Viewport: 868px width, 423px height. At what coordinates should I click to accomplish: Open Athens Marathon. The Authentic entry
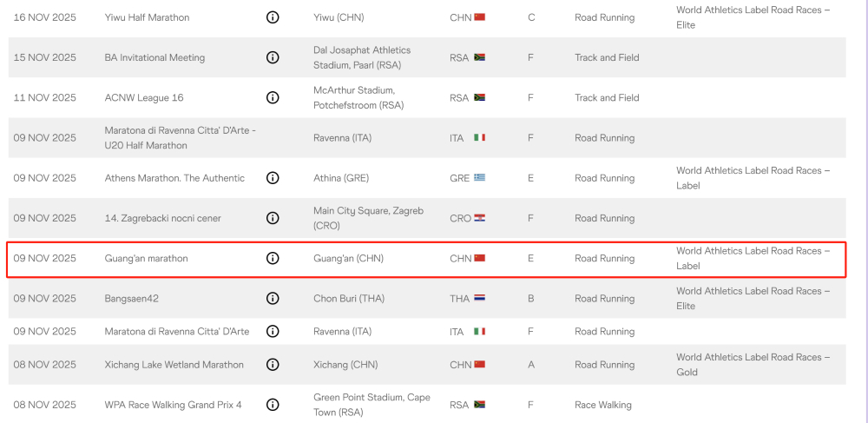coord(174,178)
